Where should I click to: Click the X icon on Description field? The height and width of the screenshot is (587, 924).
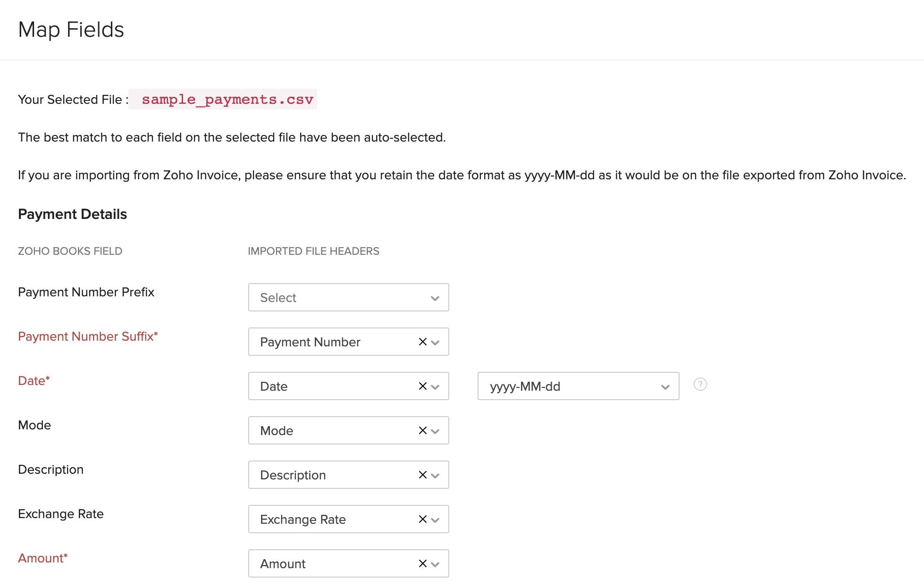coord(421,475)
